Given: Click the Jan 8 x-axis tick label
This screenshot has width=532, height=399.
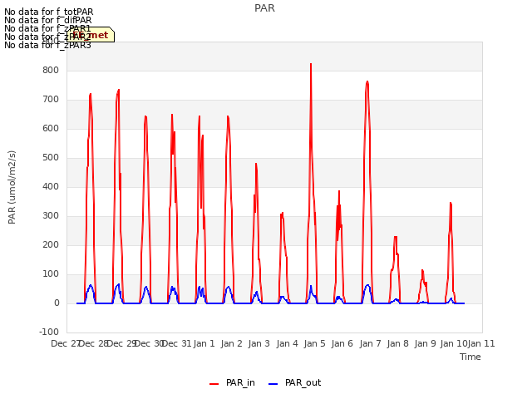Looking at the screenshot, I should tap(397, 343).
